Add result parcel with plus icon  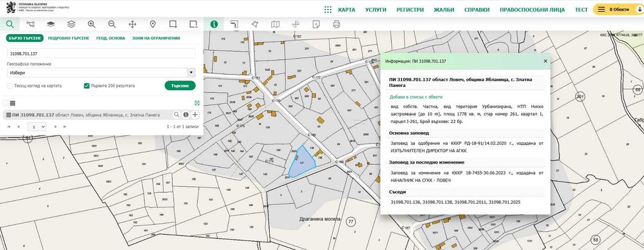tap(195, 115)
